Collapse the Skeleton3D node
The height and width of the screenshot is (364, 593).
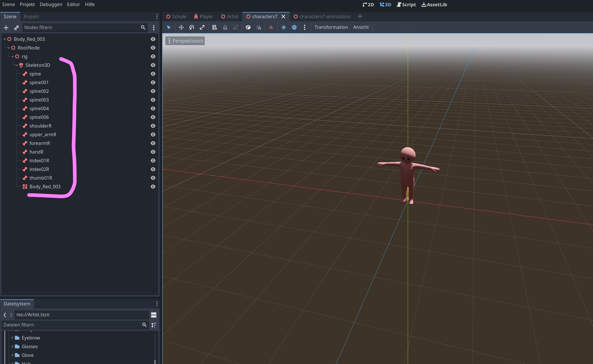(16, 65)
